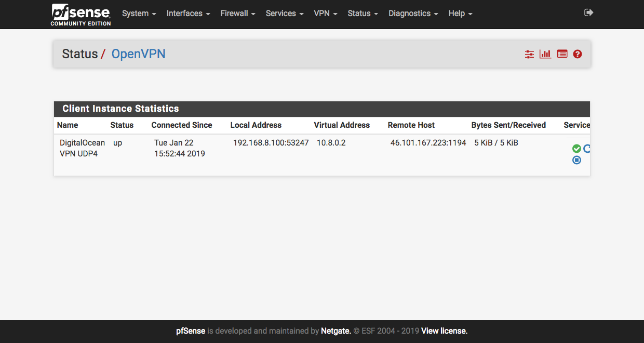This screenshot has height=343, width=644.
Task: Stop the OpenVPN service
Action: coord(576,160)
